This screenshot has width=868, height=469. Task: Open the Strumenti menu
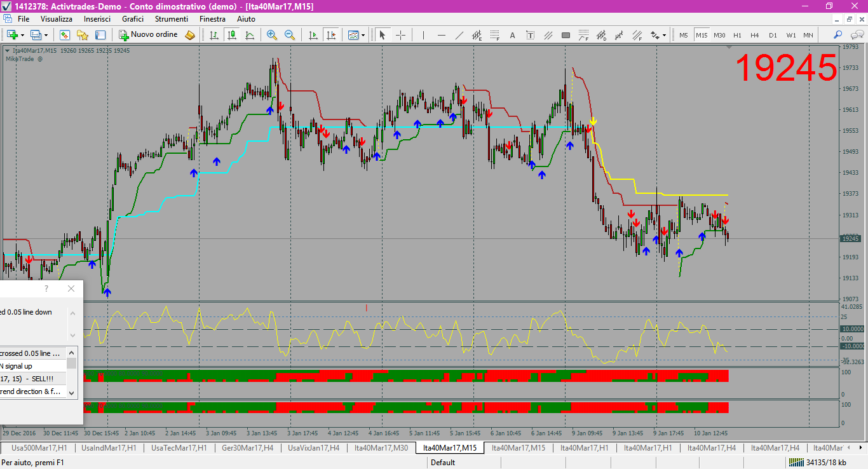pyautogui.click(x=172, y=19)
